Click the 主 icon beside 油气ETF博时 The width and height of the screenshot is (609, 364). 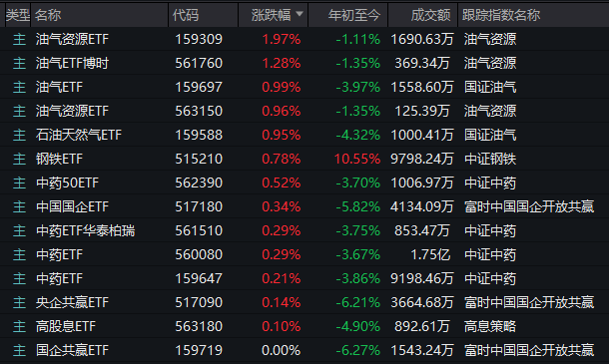[x=19, y=63]
